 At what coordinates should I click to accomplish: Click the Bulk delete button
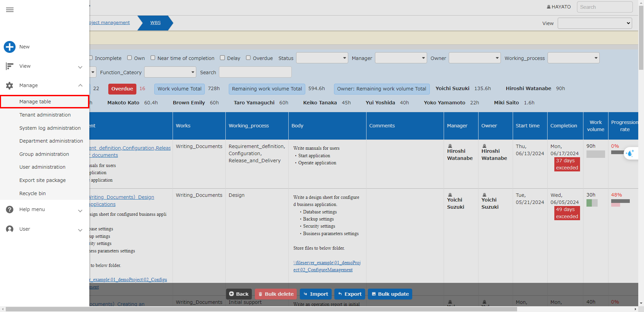(276, 294)
